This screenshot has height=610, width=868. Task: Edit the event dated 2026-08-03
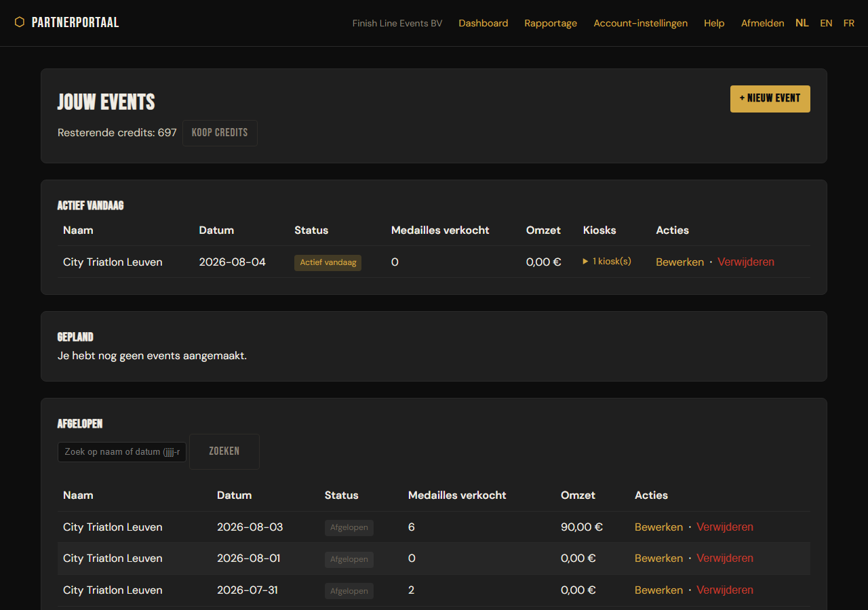click(658, 527)
